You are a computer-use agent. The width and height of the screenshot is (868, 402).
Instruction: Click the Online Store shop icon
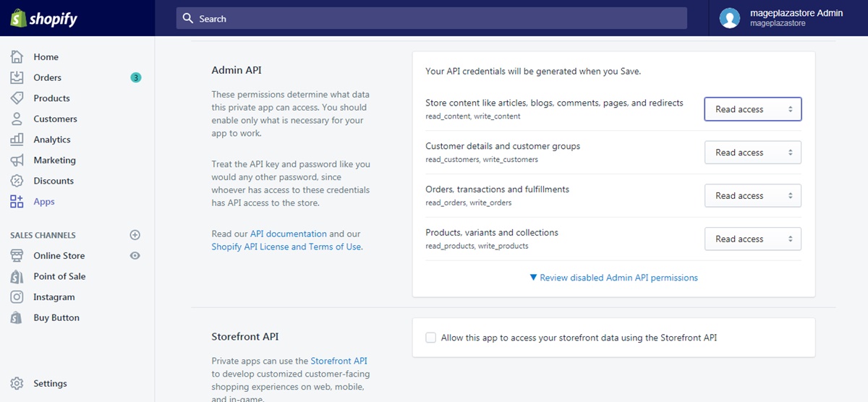pyautogui.click(x=17, y=256)
